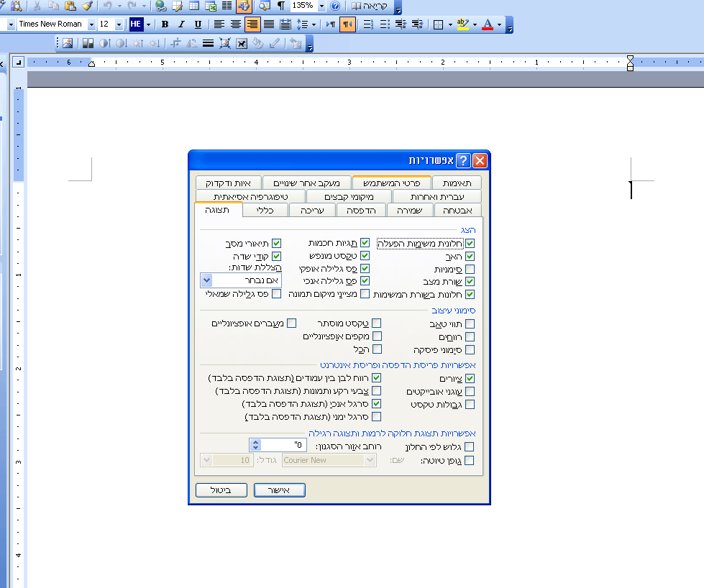The height and width of the screenshot is (588, 704).
Task: Click the Tables and Borders pencil icon
Action: 178,6
